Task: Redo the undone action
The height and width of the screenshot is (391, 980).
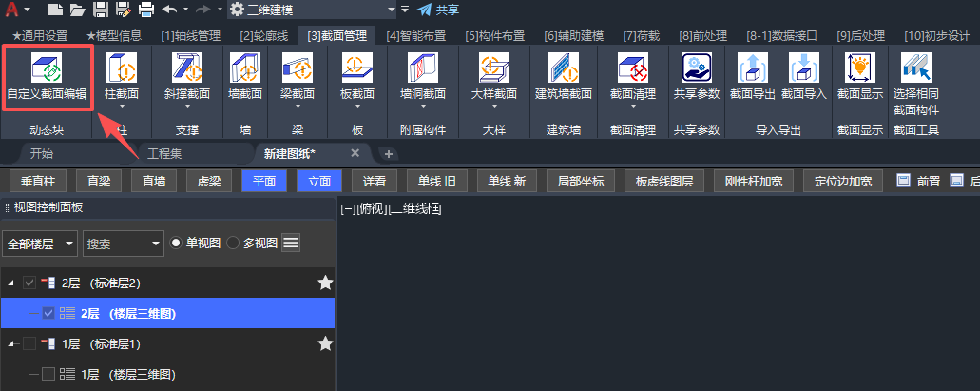Action: [x=202, y=10]
